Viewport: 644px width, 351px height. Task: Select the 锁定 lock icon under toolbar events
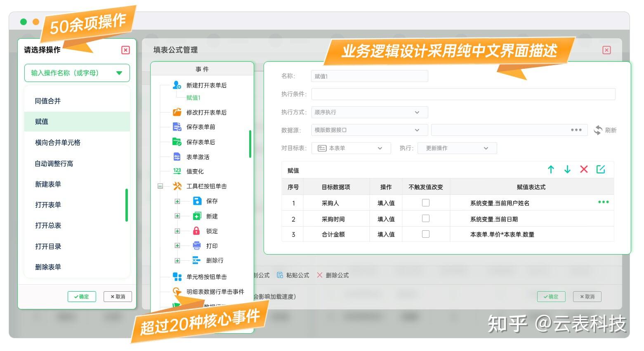click(x=197, y=231)
